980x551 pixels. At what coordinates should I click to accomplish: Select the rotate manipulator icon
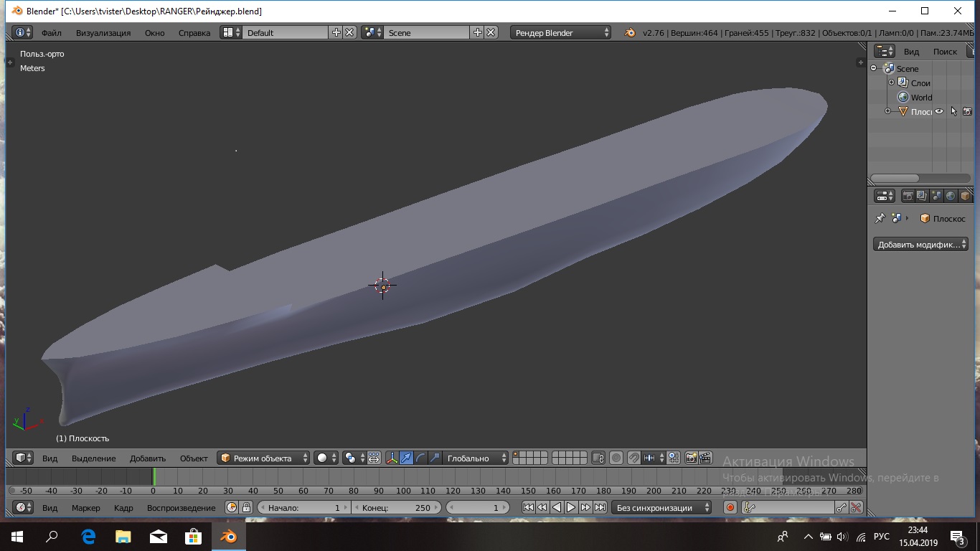(421, 458)
